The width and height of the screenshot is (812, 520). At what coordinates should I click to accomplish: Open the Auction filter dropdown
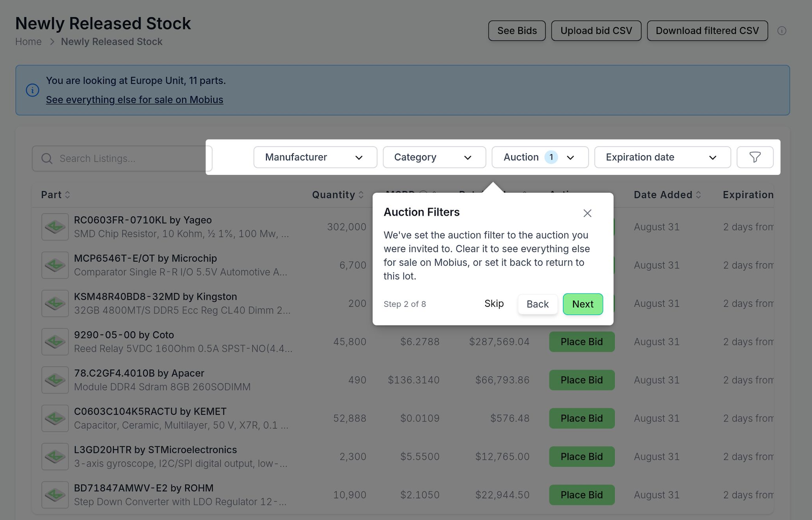[540, 157]
